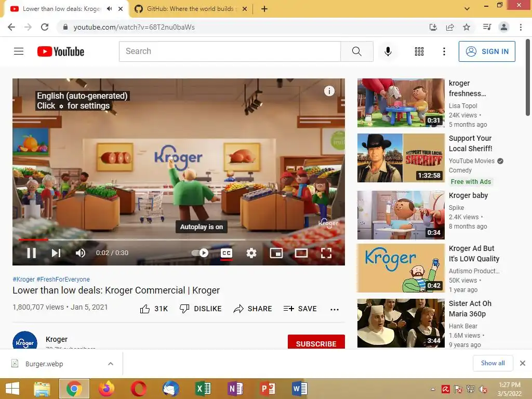Screen dimensions: 532x399
Task: Open the kroger freshness video thumbnail
Action: (x=401, y=103)
